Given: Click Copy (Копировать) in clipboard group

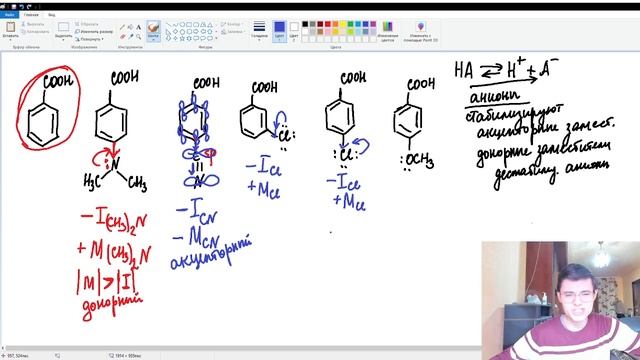Looking at the screenshot, I should point(36,31).
